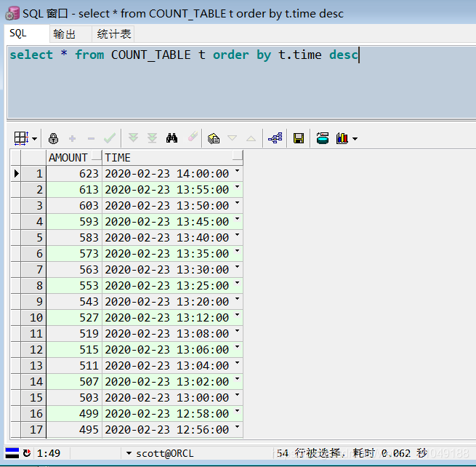476x467 pixels.
Task: Click time cell 2020-02-23 13:00:00
Action: [172, 397]
